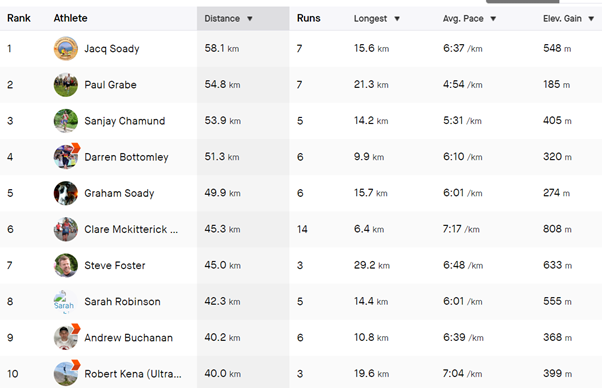Sort by Elev. Gain column

(569, 18)
